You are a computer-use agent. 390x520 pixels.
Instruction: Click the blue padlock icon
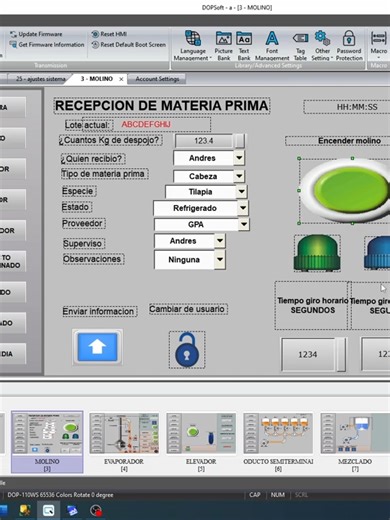click(187, 350)
